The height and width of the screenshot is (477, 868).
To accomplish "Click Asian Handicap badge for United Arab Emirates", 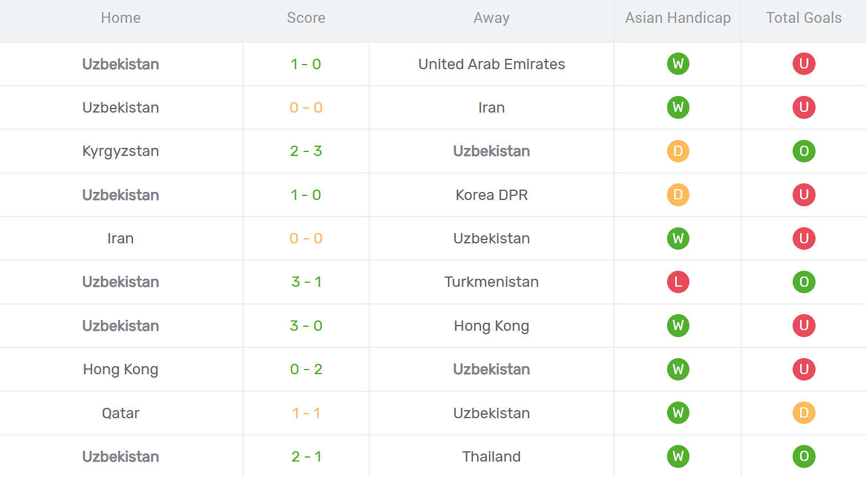I will (x=678, y=63).
